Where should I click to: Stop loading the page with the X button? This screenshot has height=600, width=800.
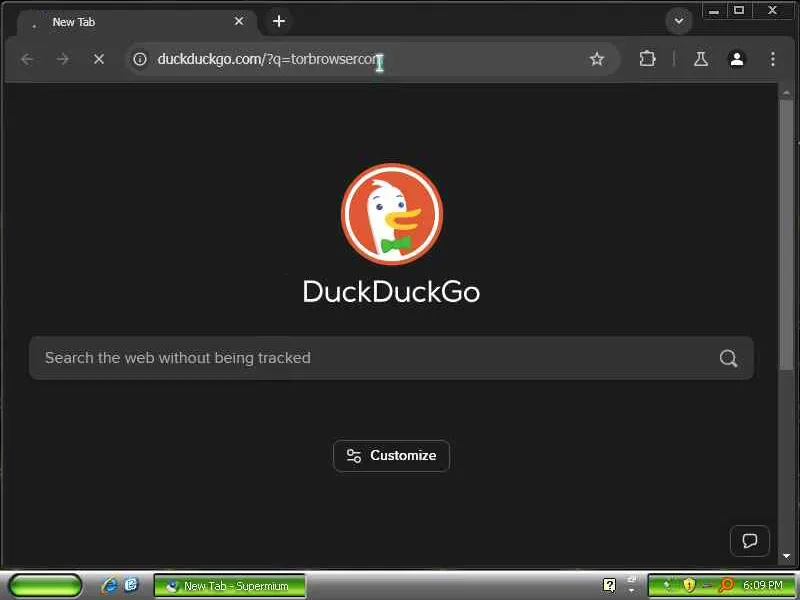[99, 59]
